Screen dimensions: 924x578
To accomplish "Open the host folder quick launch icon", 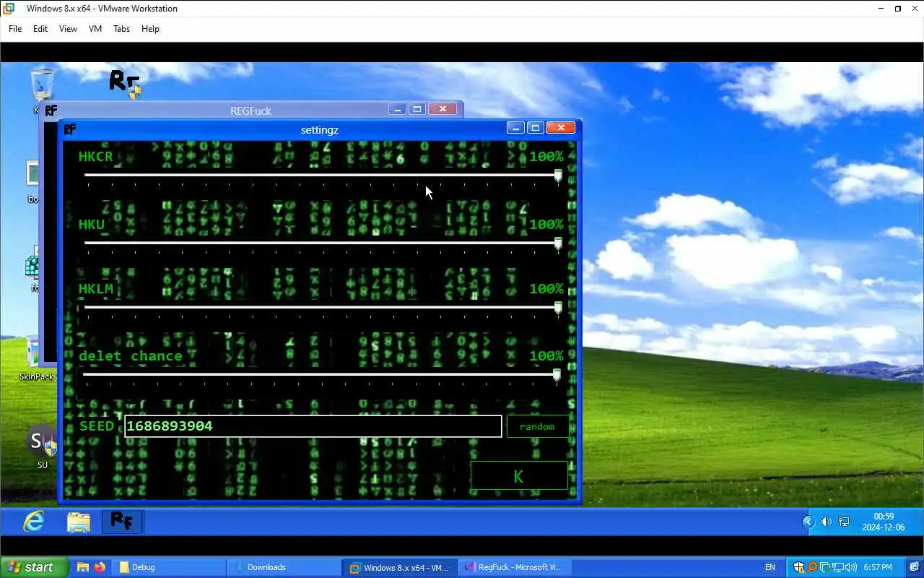I will 82,567.
